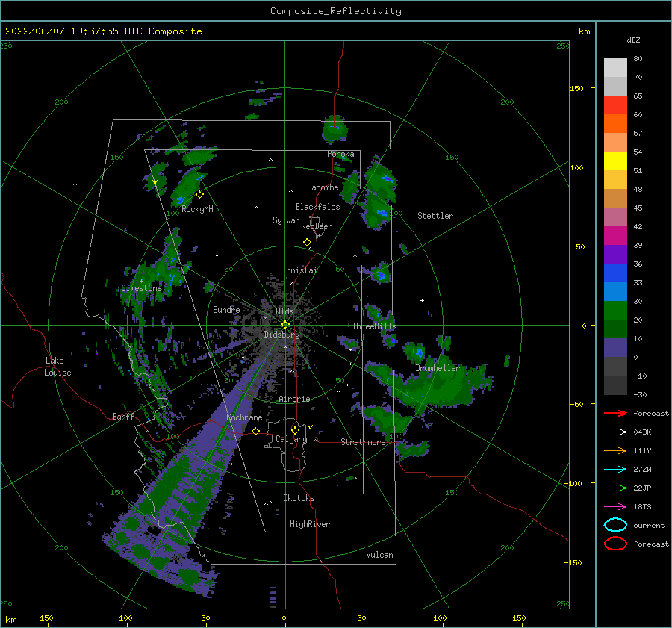Click the yellow diamond marker below Cochrane
Viewport: 672px width, 628px height.
tap(256, 431)
